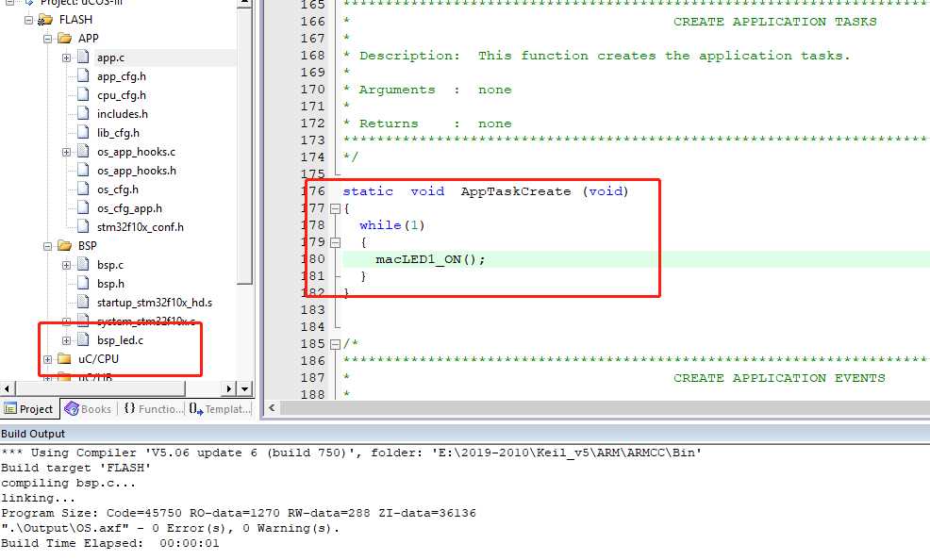
Task: Select os_cfg.h file
Action: [x=118, y=189]
